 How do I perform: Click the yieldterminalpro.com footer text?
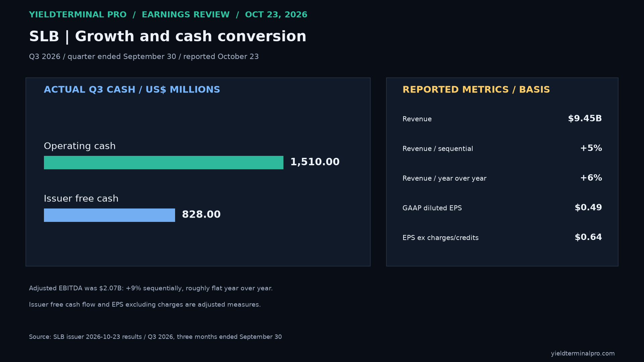point(583,354)
